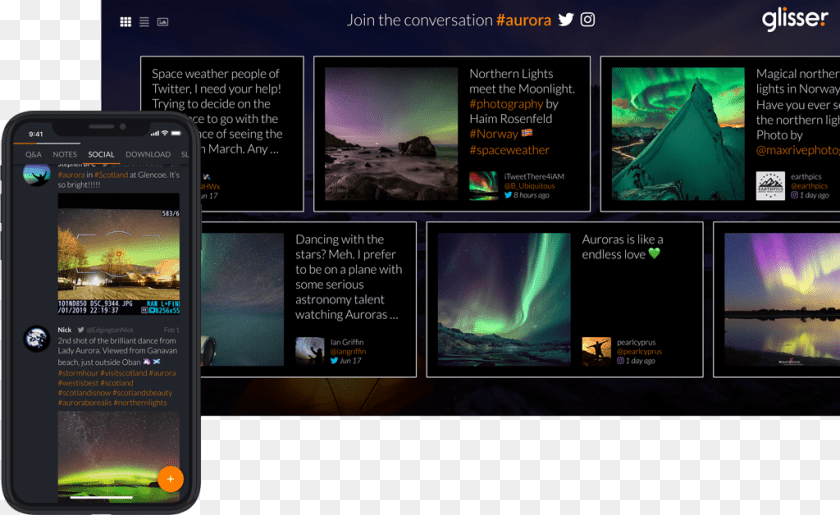Tap the #scotlandisnow hashtag on phone

click(84, 393)
